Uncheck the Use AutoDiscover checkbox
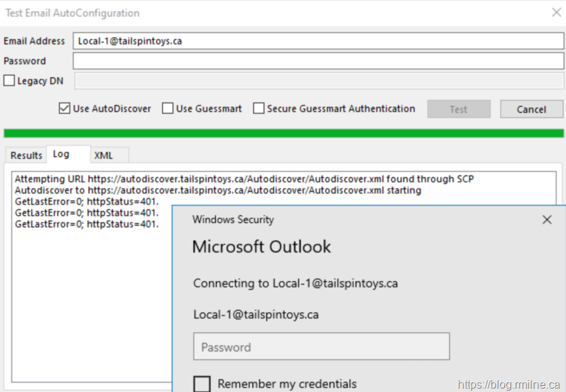This screenshot has height=392, width=566. (65, 108)
